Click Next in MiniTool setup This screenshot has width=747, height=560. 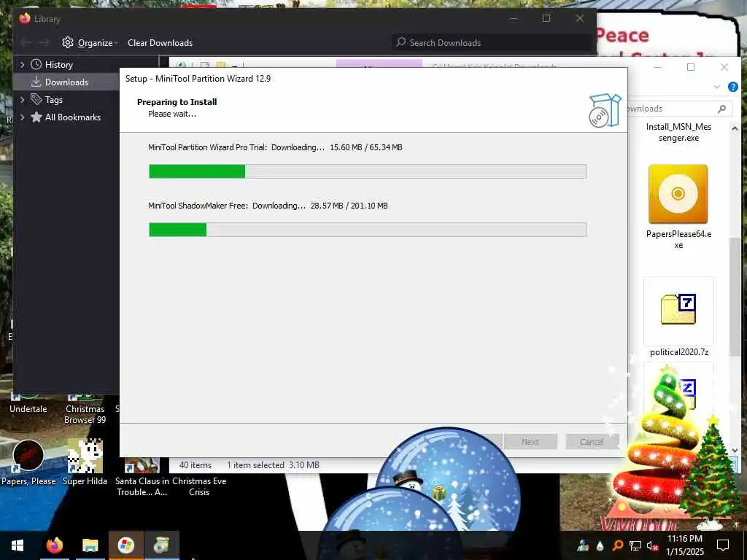pyautogui.click(x=530, y=441)
